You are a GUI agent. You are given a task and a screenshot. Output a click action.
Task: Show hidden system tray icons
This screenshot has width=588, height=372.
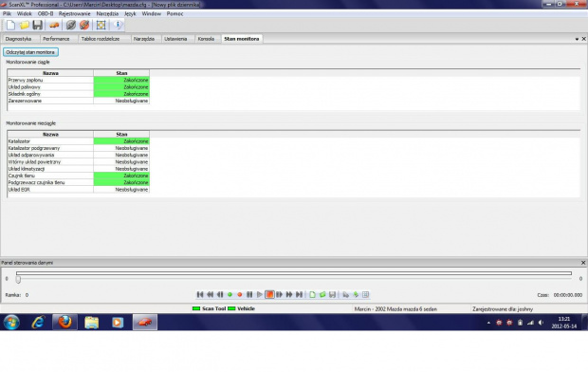(x=488, y=323)
